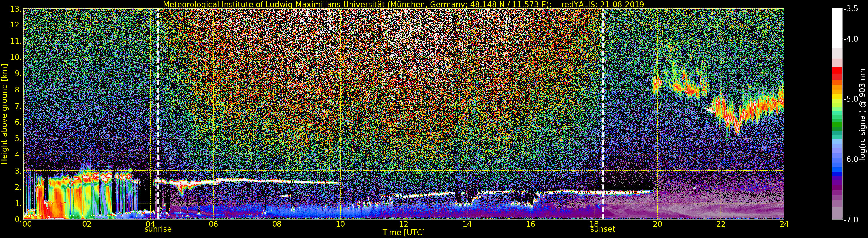This screenshot has height=238, width=868.
Task: Click the height tick label 4.
Action: pyautogui.click(x=18, y=155)
